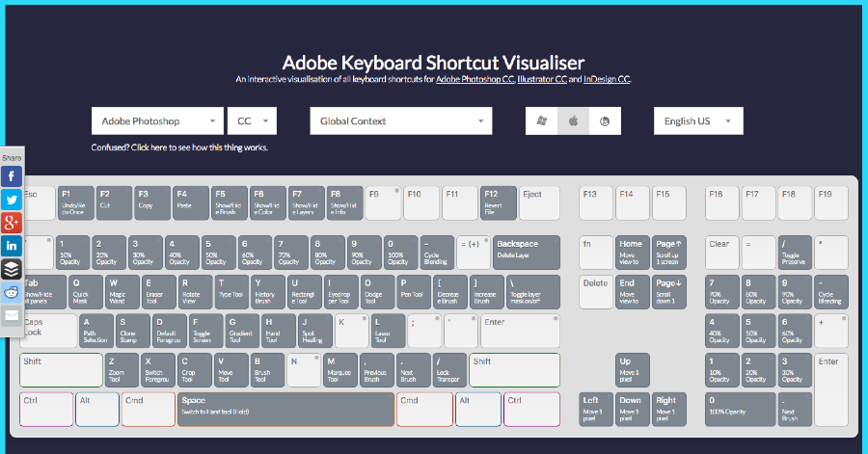Click the Buffer stack share icon
This screenshot has height=454, width=868.
[x=12, y=269]
